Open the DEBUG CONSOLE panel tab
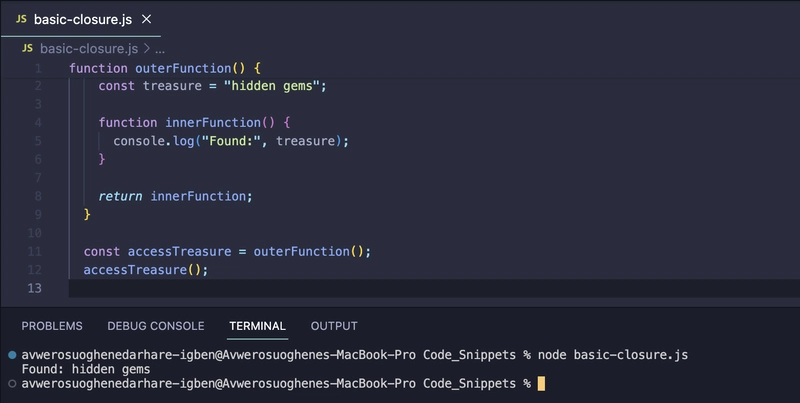The width and height of the screenshot is (800, 403). coord(155,326)
